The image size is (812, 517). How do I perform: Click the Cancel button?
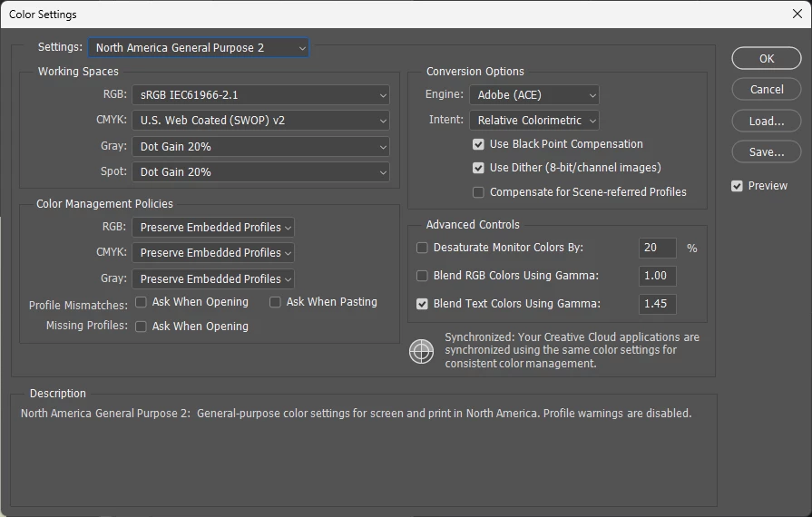(767, 90)
